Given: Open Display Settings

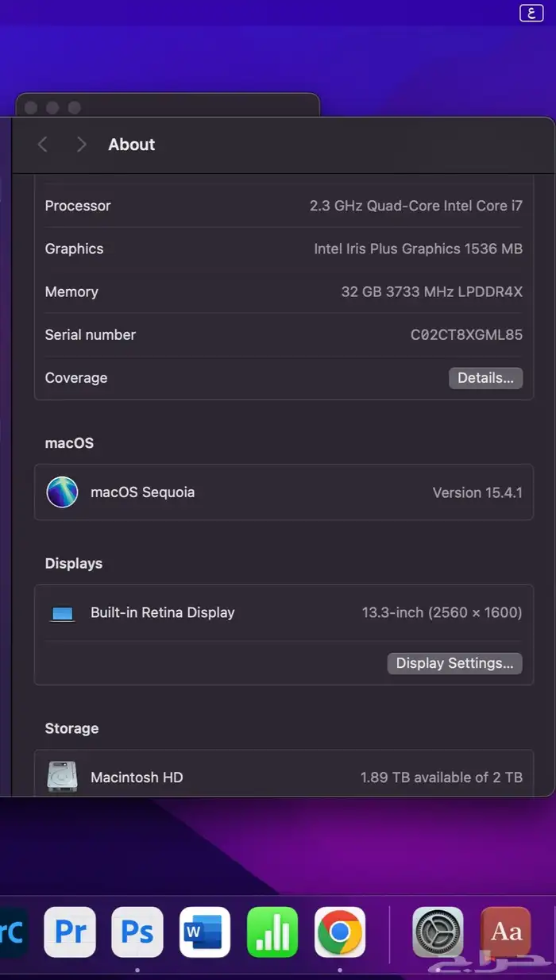Looking at the screenshot, I should [x=454, y=663].
